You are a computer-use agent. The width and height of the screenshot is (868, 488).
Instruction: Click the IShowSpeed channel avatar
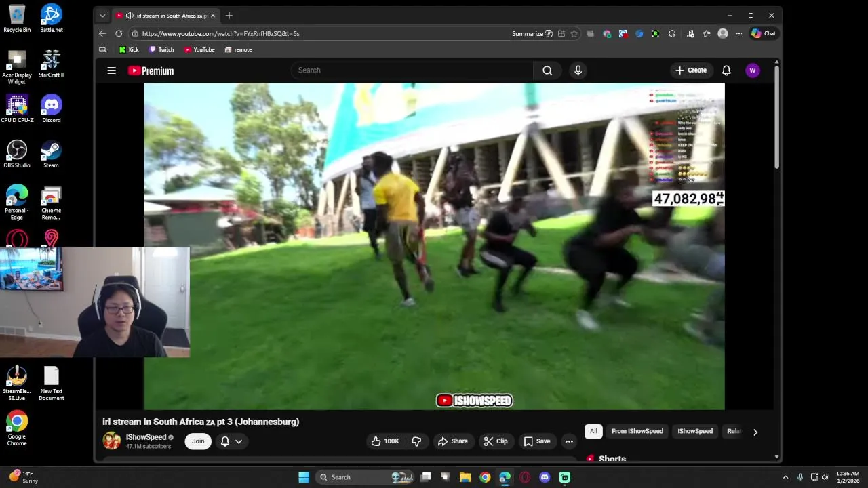(111, 441)
